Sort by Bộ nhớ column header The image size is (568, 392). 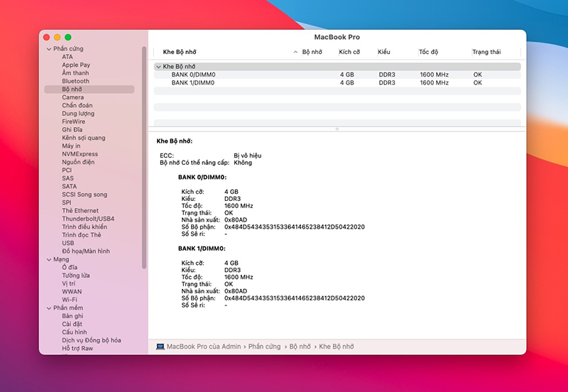click(x=312, y=52)
